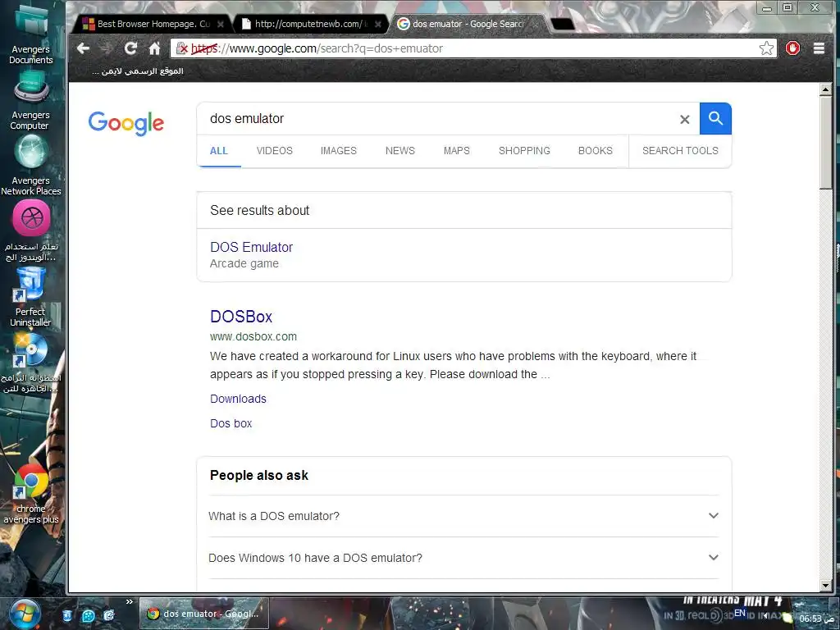Select the IMAGES search filter
Screen dimensions: 840x630
tap(339, 151)
